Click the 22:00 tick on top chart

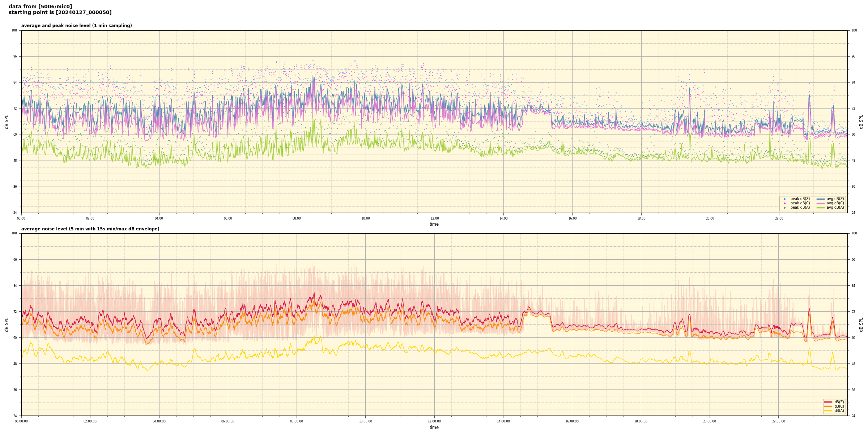click(x=779, y=218)
